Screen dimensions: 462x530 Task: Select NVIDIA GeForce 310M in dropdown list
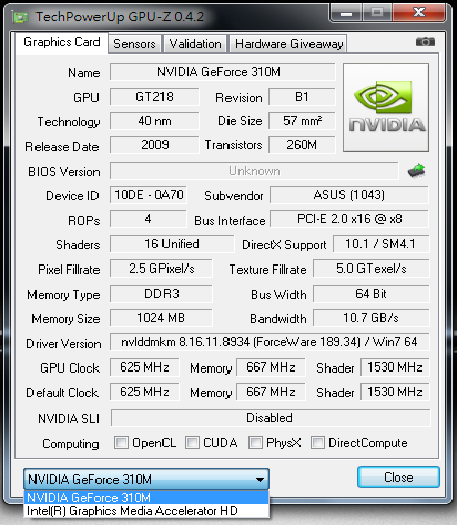(x=146, y=497)
